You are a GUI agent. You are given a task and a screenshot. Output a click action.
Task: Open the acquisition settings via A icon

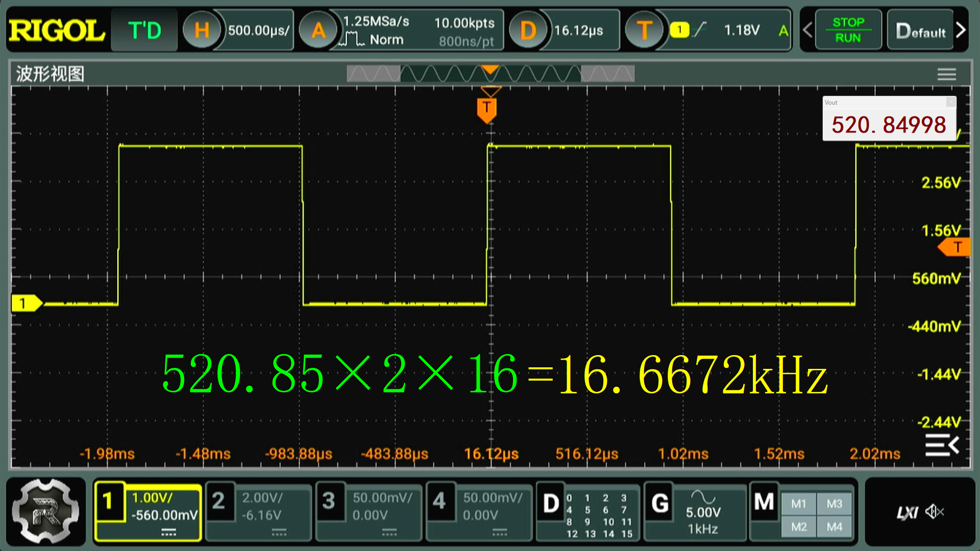(x=318, y=30)
